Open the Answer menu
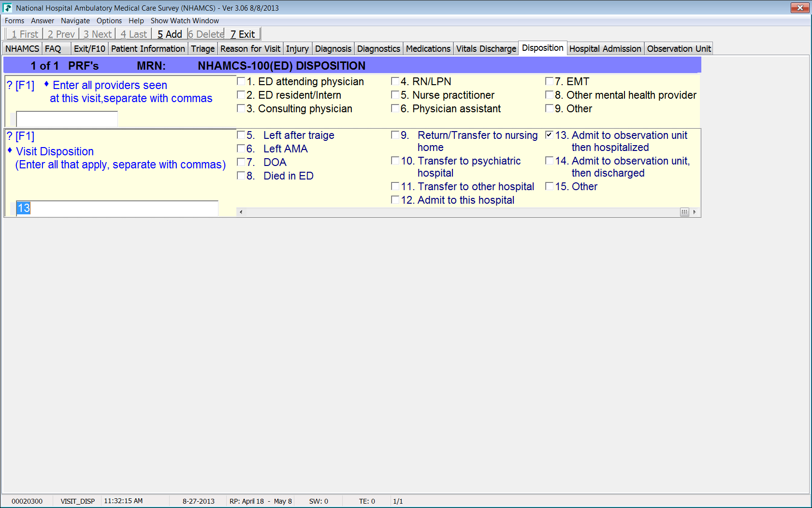 click(x=43, y=21)
